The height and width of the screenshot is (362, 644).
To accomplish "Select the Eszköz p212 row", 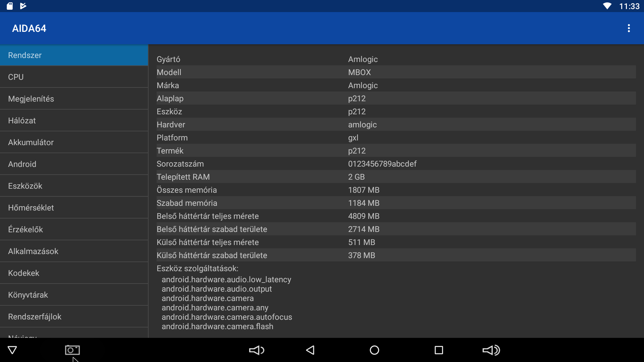I will click(396, 112).
